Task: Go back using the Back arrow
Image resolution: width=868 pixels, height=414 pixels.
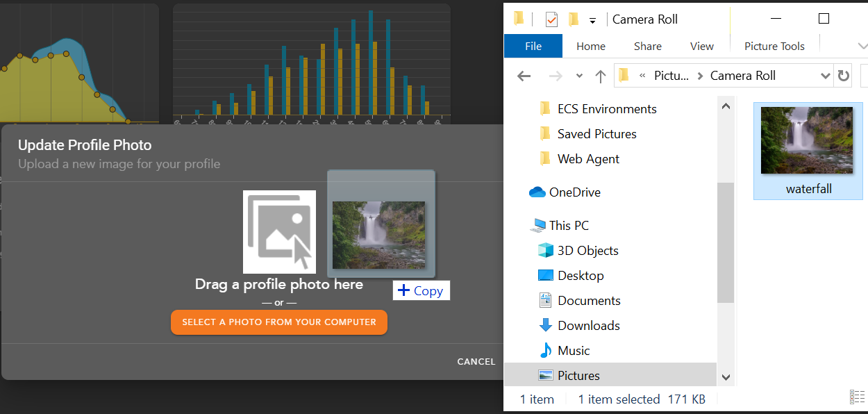Action: point(524,76)
